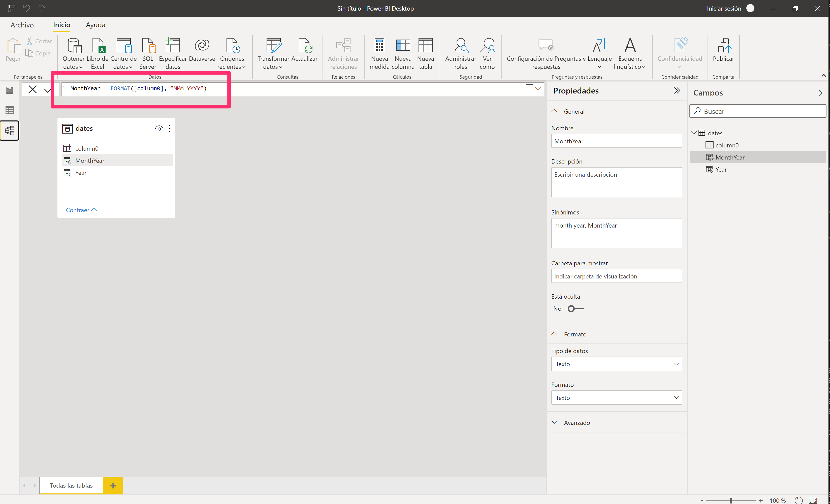Open more options on dates card

pos(169,128)
